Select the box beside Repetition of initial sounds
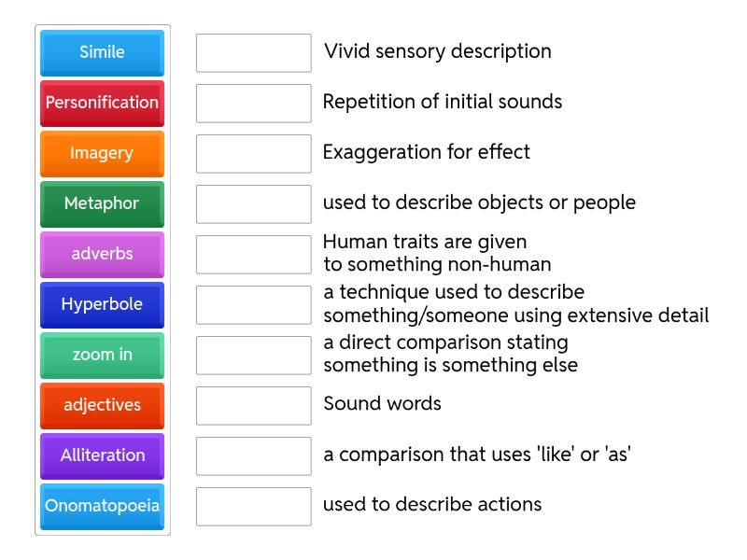This screenshot has width=747, height=560. pyautogui.click(x=253, y=103)
